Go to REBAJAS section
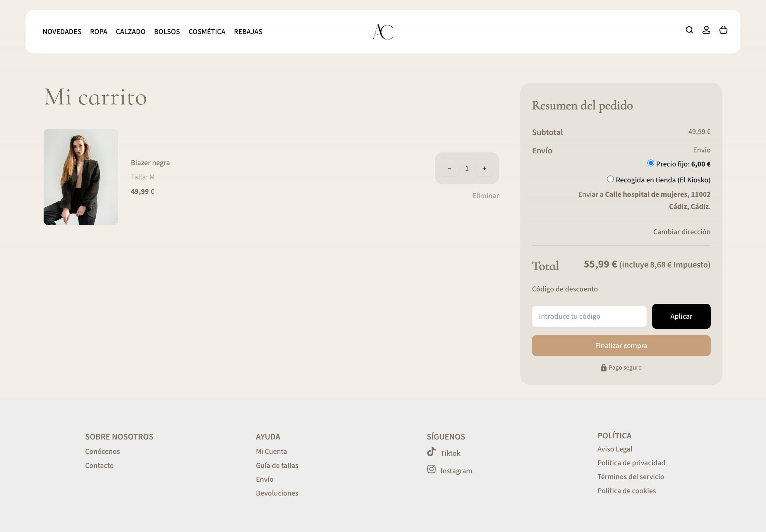This screenshot has height=532, width=766. 248,32
